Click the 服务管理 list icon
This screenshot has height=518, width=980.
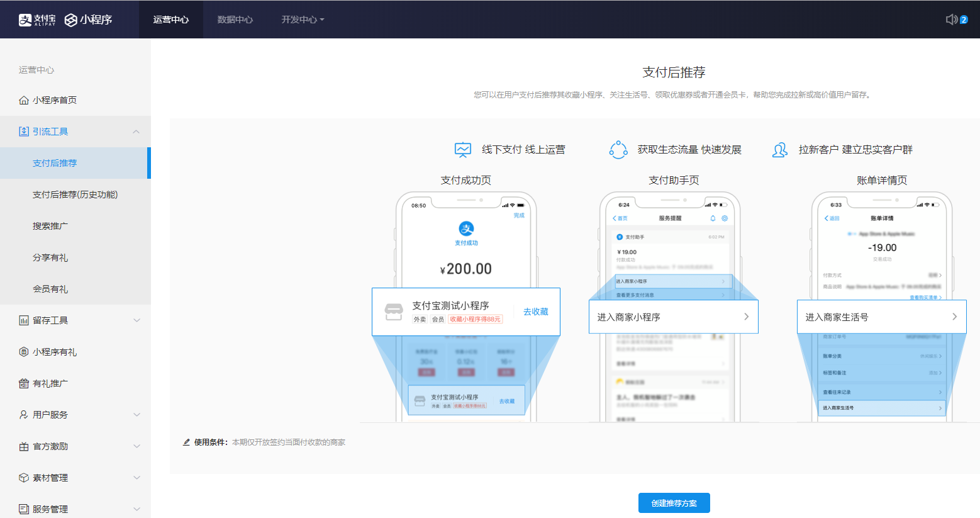tap(24, 509)
